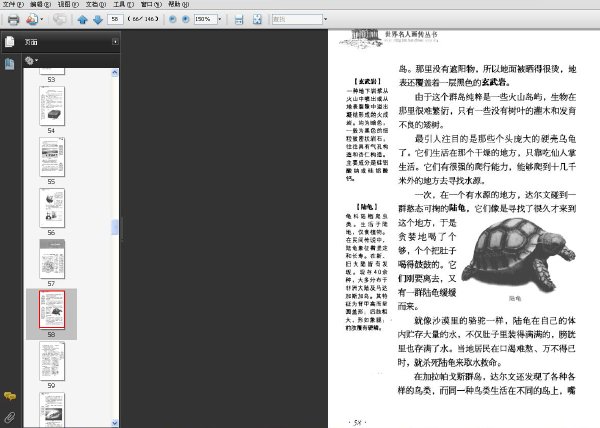Screen dimensions: 600x428
Task: Select page 57 thumbnail
Action: coord(52,259)
